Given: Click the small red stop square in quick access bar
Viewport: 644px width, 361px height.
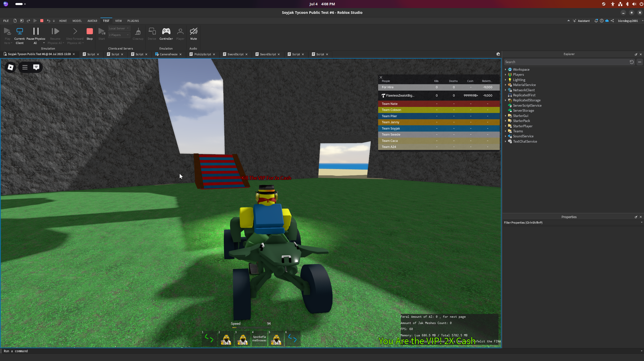Looking at the screenshot, I should coord(42,21).
